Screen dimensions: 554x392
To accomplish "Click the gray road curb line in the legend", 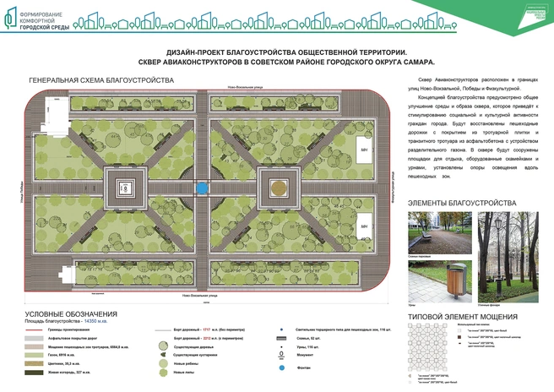I will point(163,330).
